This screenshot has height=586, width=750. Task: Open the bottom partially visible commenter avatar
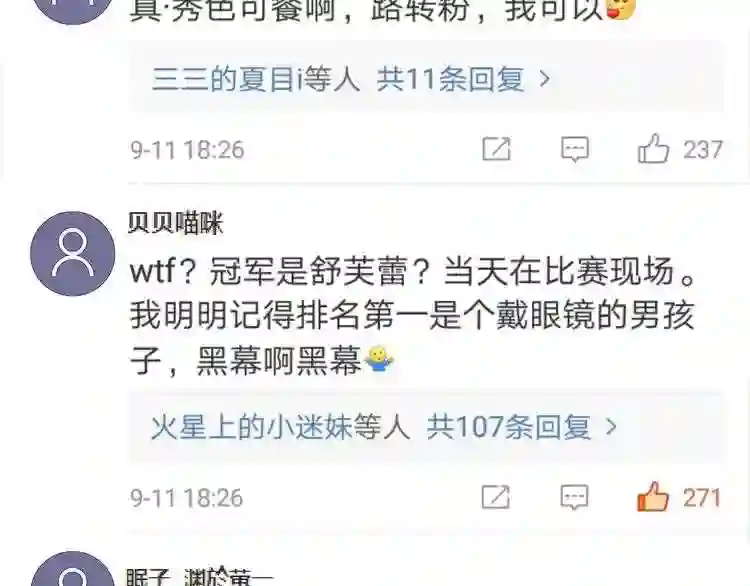[x=73, y=569]
